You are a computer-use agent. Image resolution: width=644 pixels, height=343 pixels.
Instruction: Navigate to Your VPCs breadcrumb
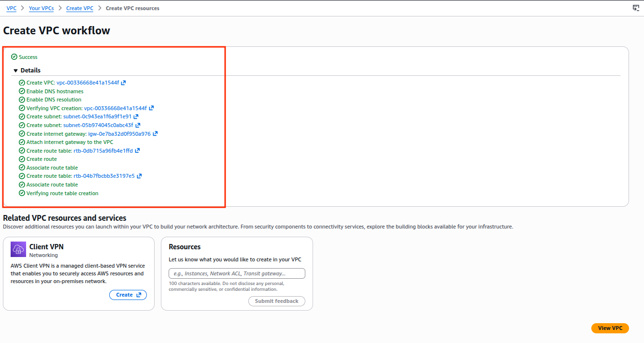pyautogui.click(x=41, y=8)
